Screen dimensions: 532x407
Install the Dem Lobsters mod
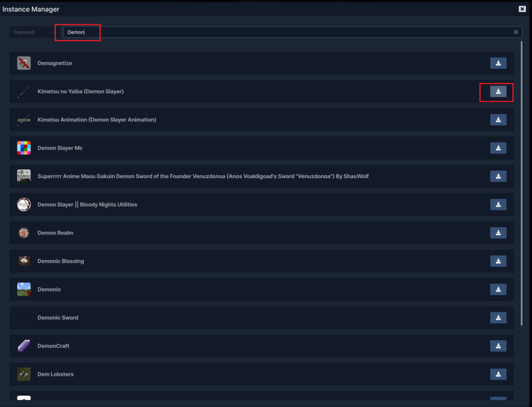pyautogui.click(x=498, y=374)
